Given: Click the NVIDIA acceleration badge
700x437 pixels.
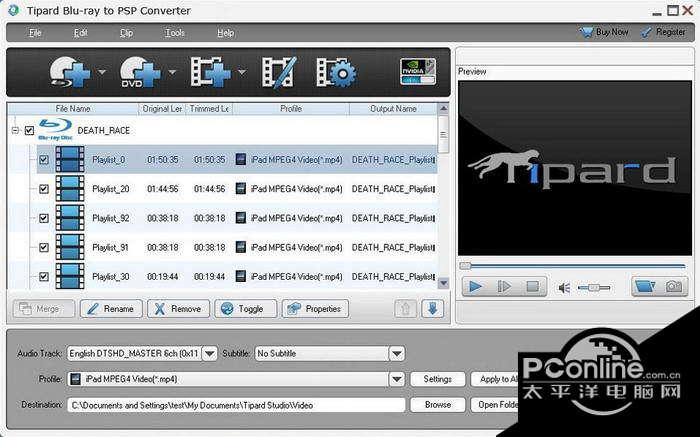Looking at the screenshot, I should click(x=418, y=71).
